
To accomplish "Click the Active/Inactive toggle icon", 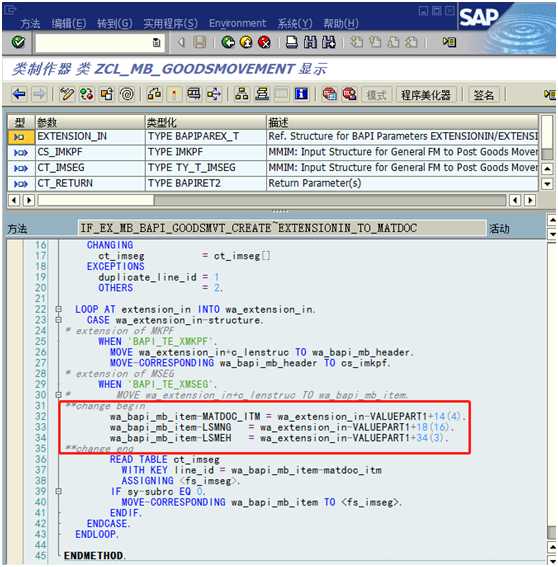I will (87, 95).
